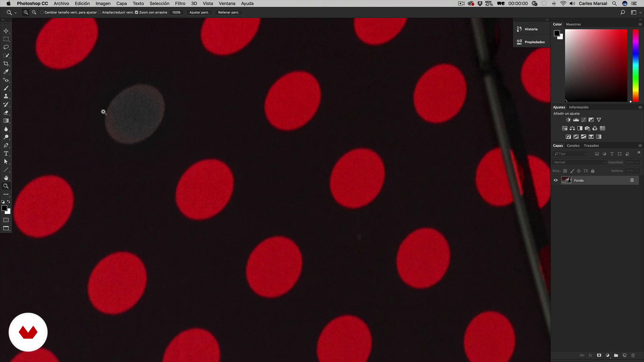This screenshot has width=644, height=362.
Task: Select the Spot Healing Brush tool
Action: point(6,80)
